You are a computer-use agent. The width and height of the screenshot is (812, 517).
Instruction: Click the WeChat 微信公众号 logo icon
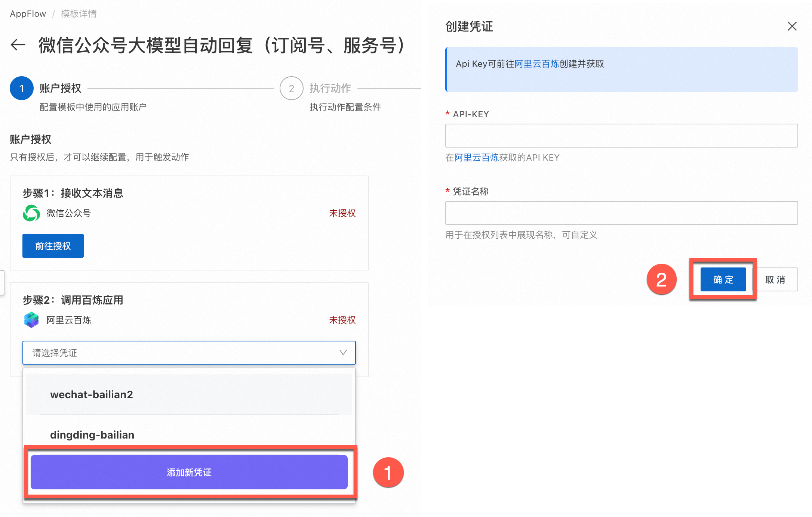pyautogui.click(x=31, y=213)
